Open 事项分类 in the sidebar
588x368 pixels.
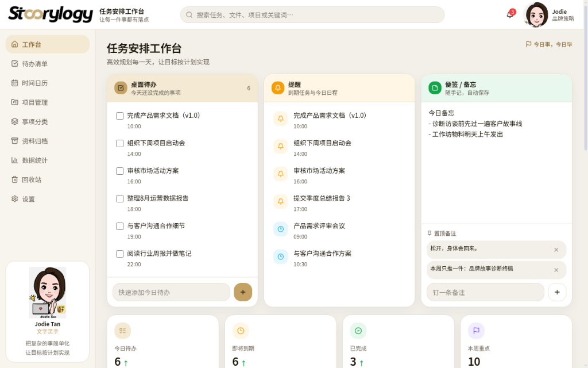[x=48, y=122]
